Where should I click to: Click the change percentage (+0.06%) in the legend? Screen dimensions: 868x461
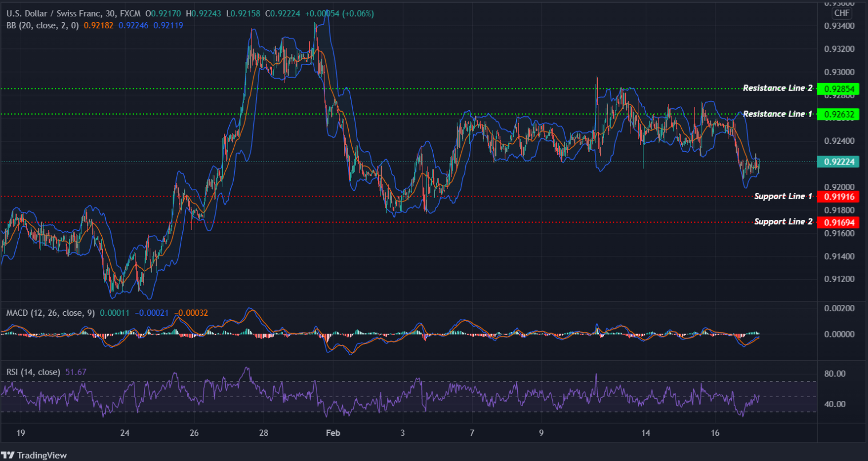[x=357, y=14]
